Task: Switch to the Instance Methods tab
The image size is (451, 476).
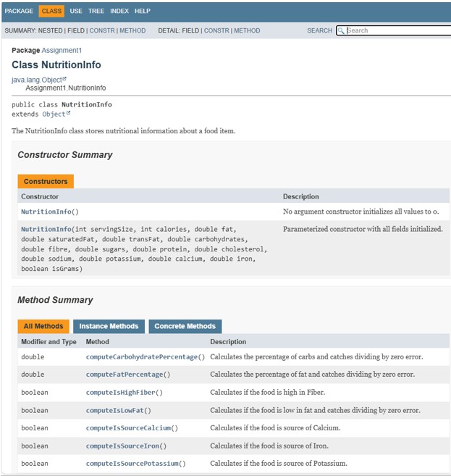Action: point(109,326)
